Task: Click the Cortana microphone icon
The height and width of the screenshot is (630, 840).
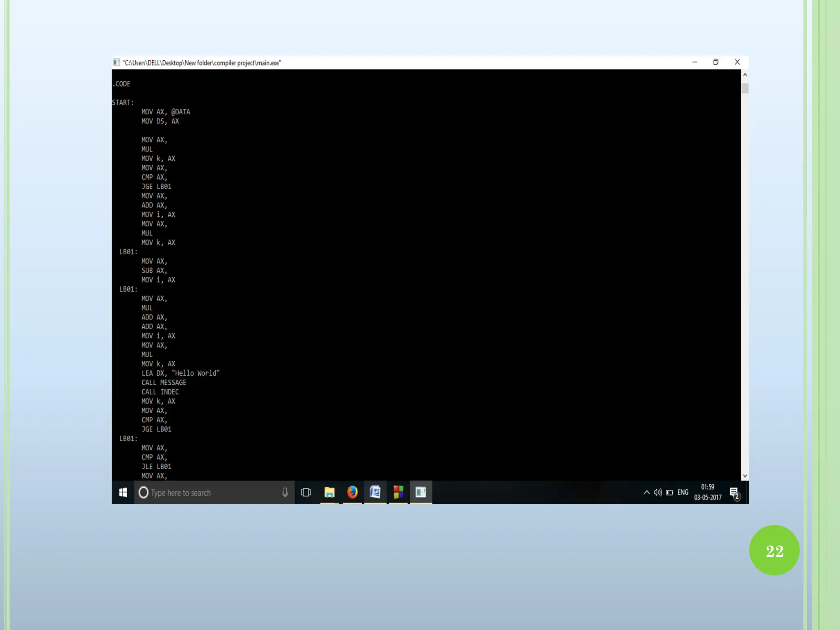Action: pos(285,493)
